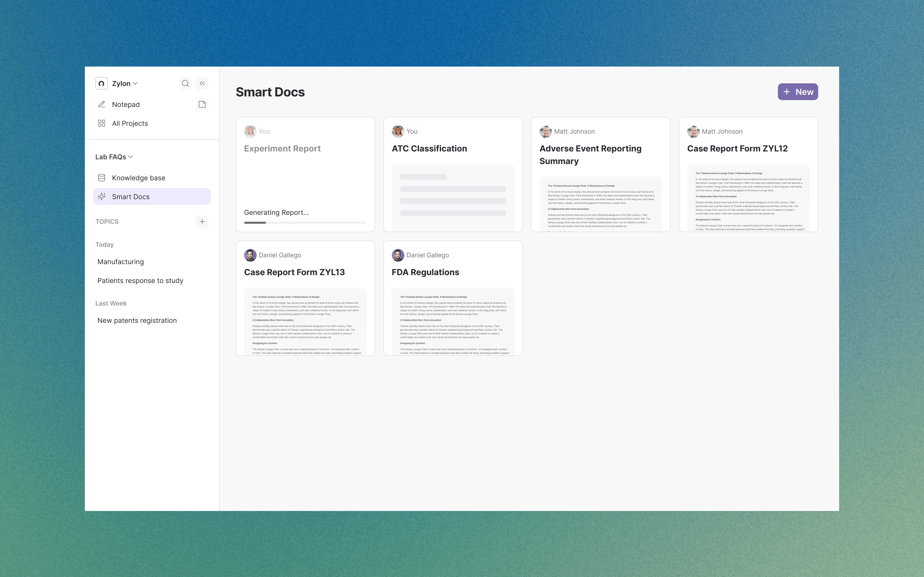Open the Knowledge base section
The height and width of the screenshot is (577, 924).
click(139, 178)
